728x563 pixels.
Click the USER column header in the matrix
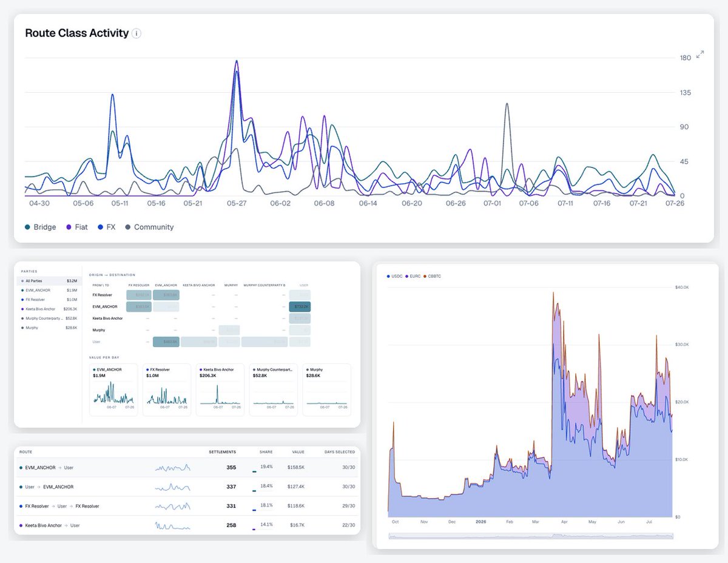(304, 284)
